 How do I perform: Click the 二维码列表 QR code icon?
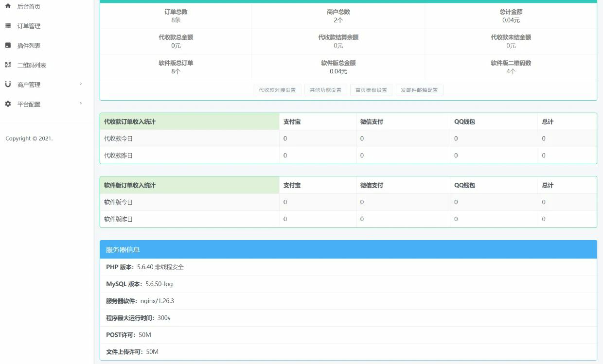pos(8,65)
